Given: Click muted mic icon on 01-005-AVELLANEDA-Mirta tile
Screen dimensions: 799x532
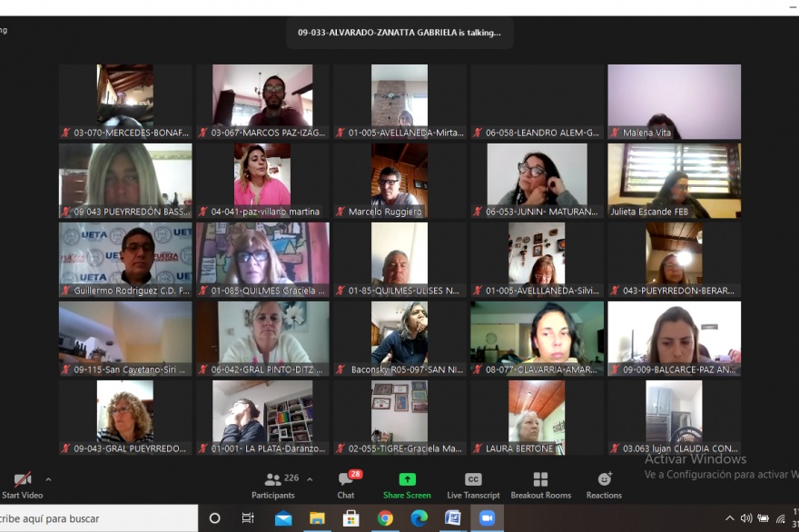Looking at the screenshot, I should (x=340, y=133).
